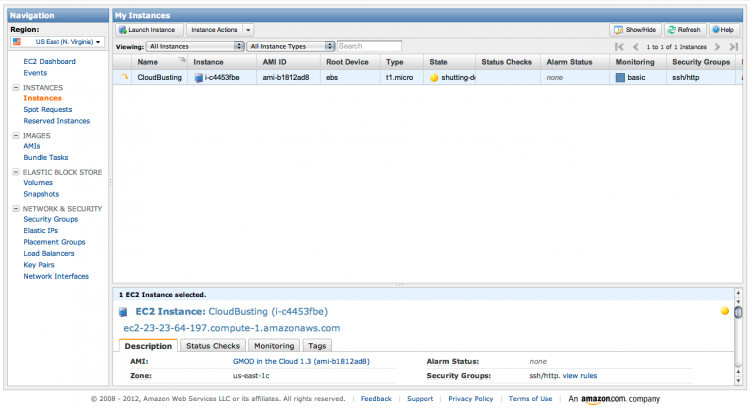The height and width of the screenshot is (409, 750).
Task: Collapse the NETWORK & SECURITY section
Action: pos(16,209)
